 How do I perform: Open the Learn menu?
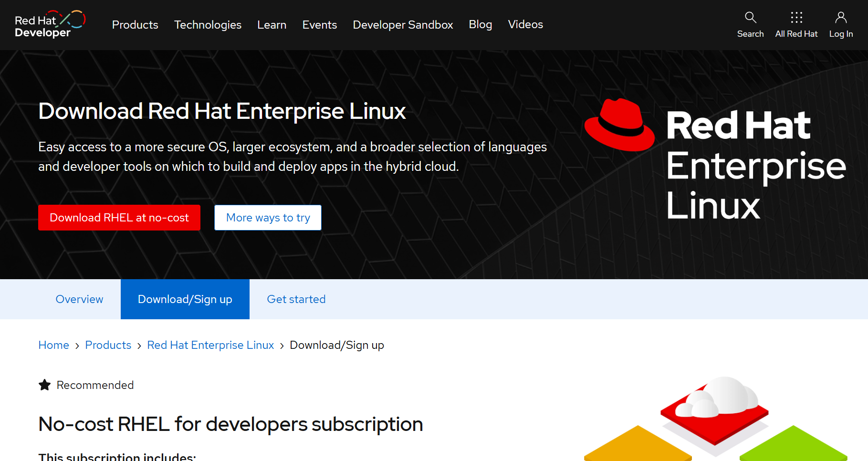[x=272, y=25]
